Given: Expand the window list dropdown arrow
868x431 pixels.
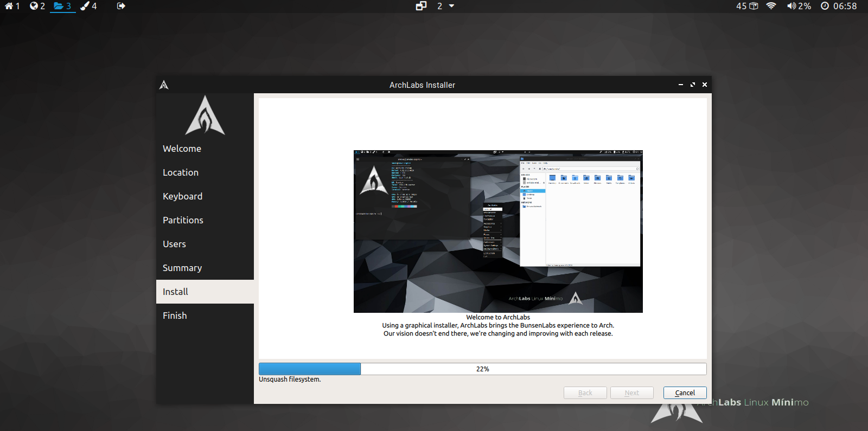Looking at the screenshot, I should pos(451,6).
